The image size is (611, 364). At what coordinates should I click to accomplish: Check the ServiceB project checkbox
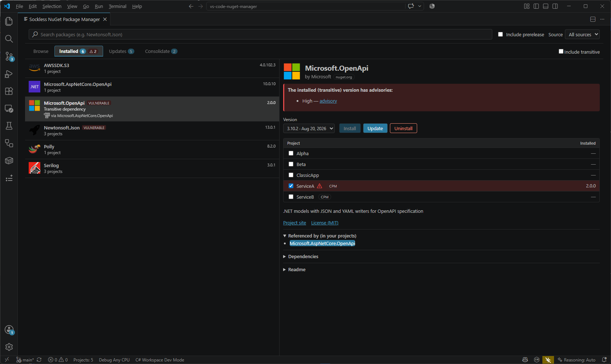pyautogui.click(x=291, y=197)
